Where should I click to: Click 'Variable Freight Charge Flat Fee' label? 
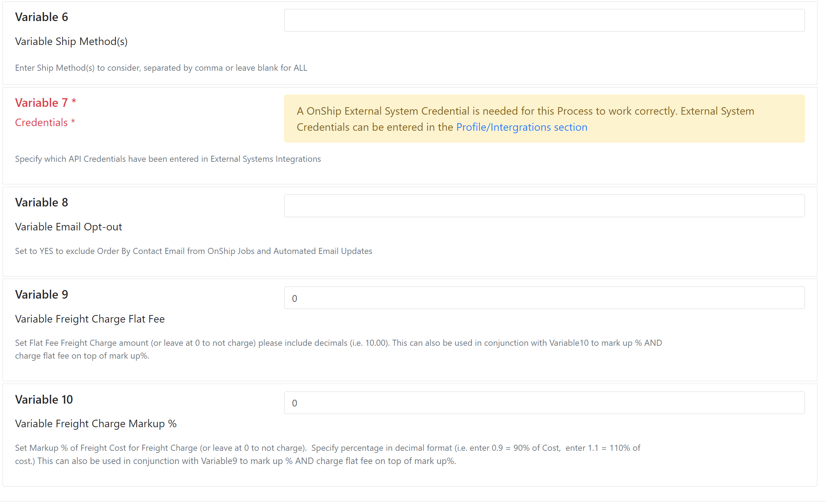[x=90, y=319]
